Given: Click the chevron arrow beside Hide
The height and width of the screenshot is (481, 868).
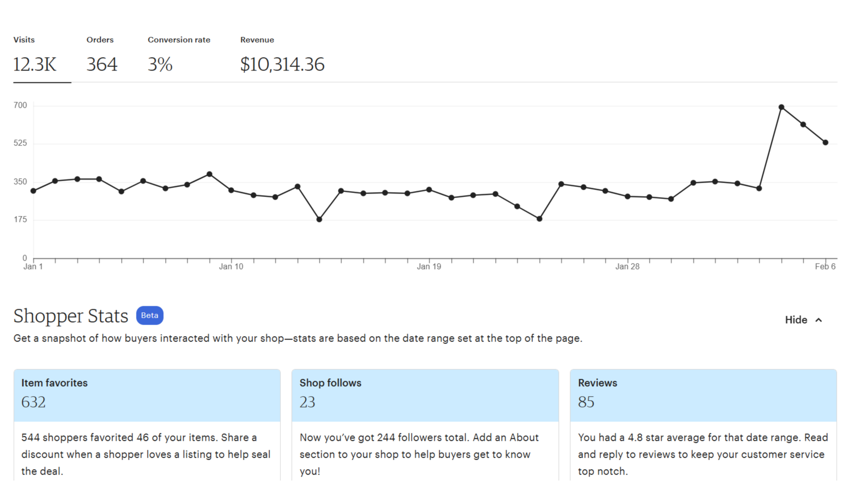Looking at the screenshot, I should (819, 320).
